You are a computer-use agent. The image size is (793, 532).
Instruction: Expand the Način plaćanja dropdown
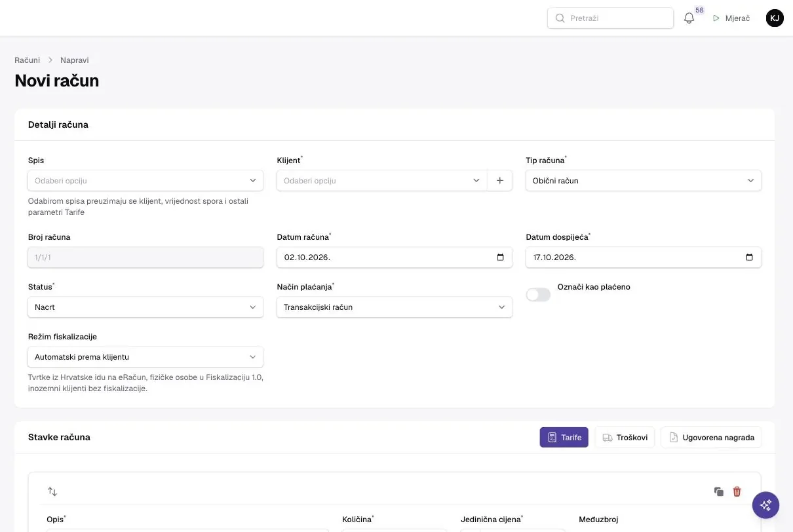[395, 307]
